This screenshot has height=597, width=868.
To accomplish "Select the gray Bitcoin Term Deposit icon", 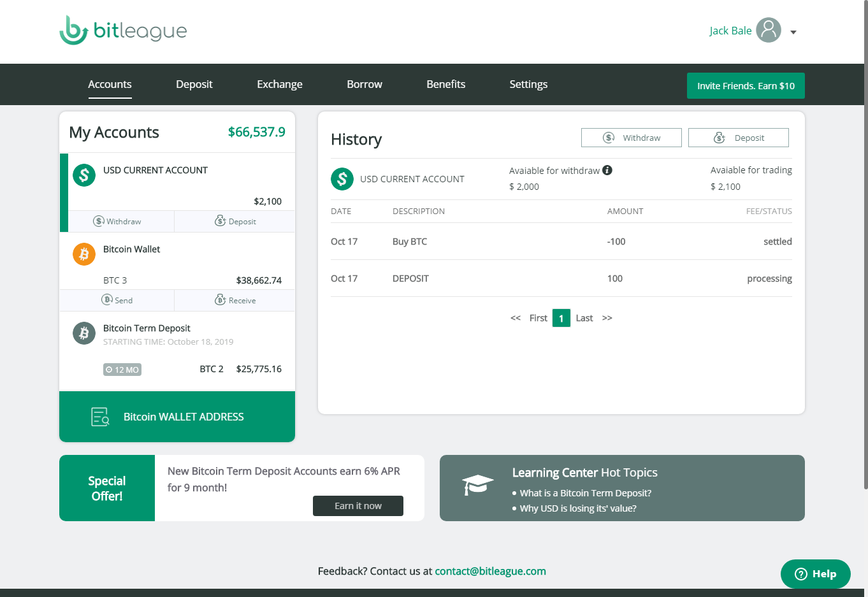I will [x=84, y=333].
